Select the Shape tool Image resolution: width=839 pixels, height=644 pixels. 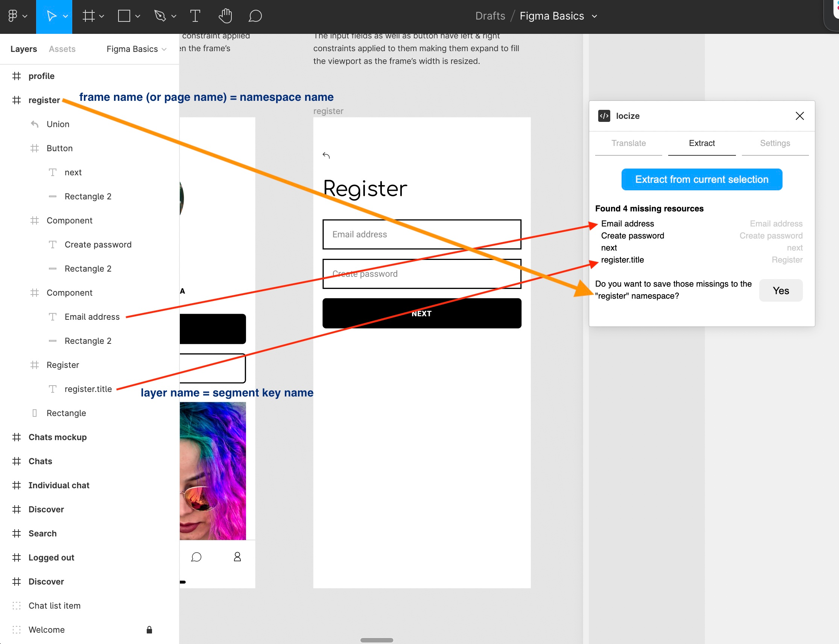(123, 16)
